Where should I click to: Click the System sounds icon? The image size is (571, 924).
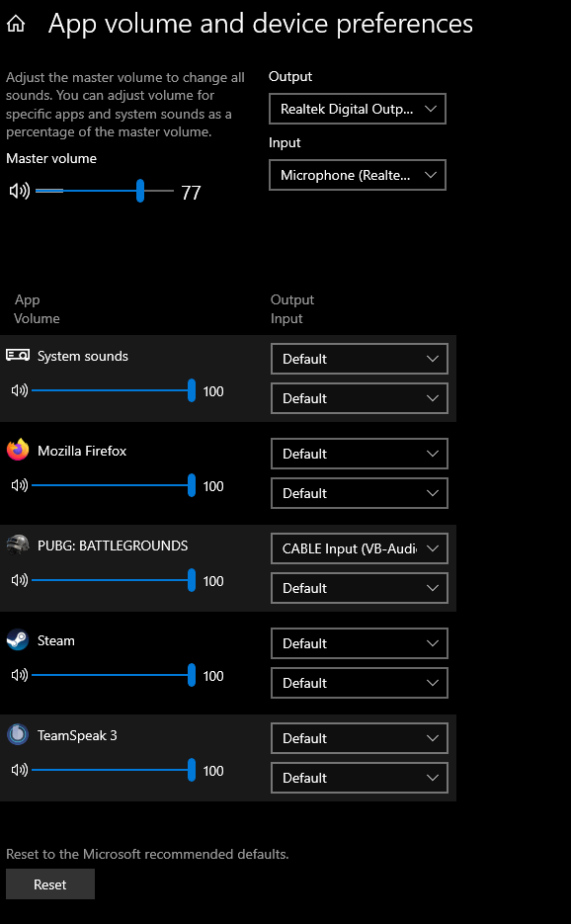pos(17,355)
